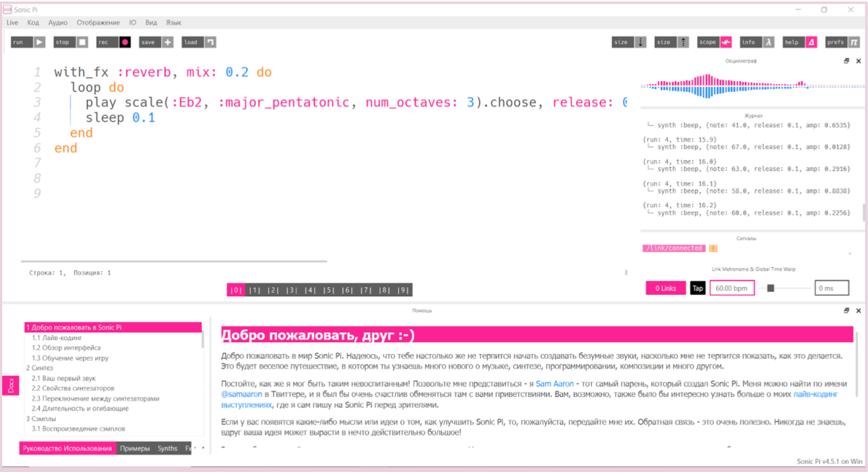Open the Аудио menu
Image resolution: width=868 pixels, height=472 pixels.
tap(57, 22)
